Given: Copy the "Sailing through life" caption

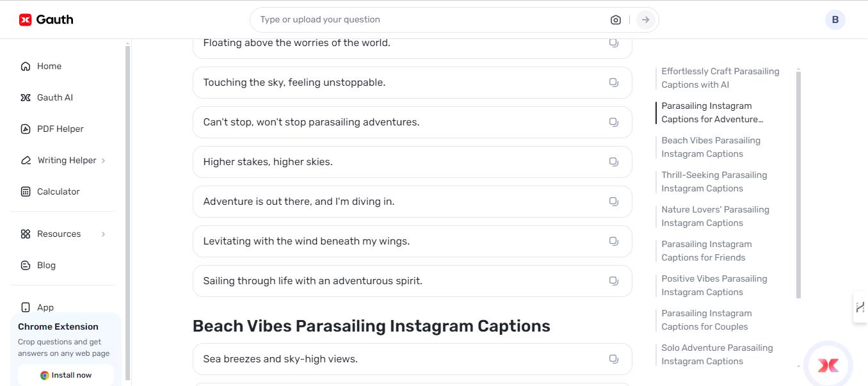Looking at the screenshot, I should (613, 280).
